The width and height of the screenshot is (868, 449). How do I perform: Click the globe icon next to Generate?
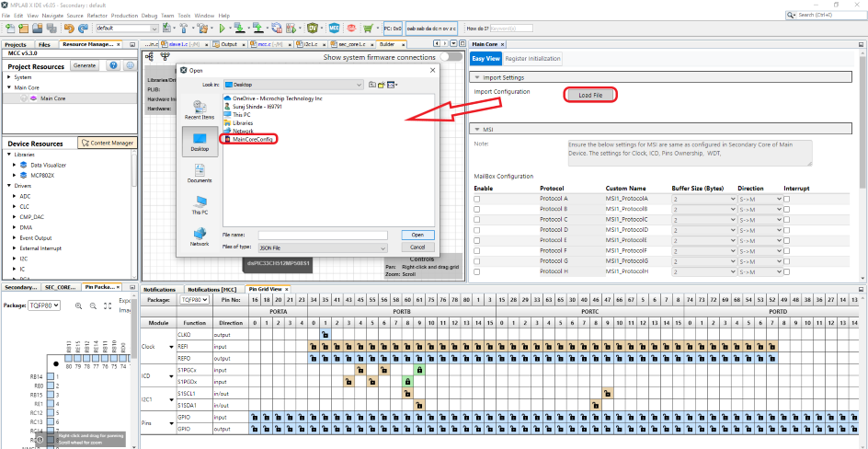point(130,66)
